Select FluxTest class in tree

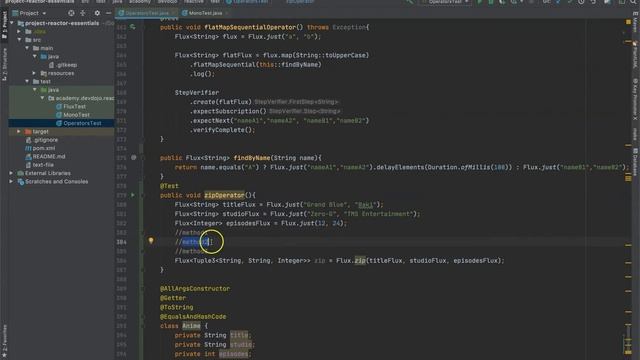[x=71, y=107]
